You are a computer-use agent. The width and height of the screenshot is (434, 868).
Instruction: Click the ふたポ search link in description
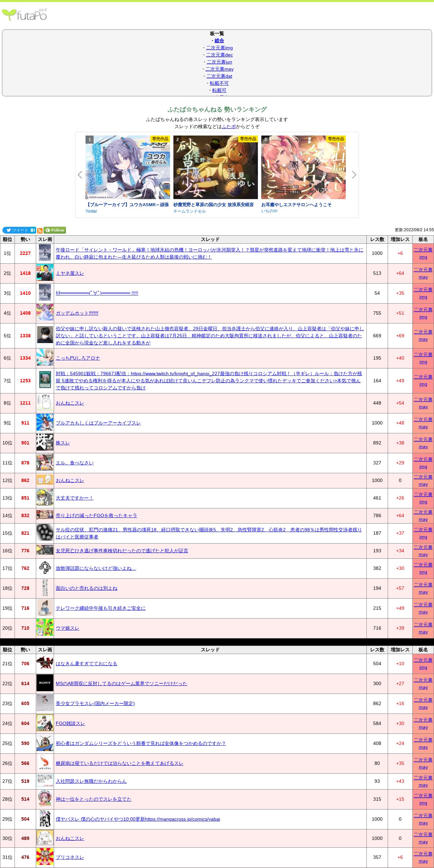[x=229, y=126]
